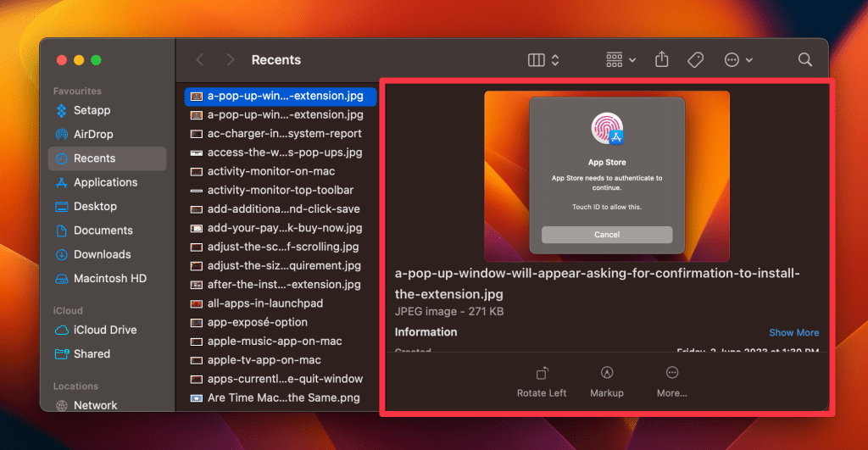The image size is (868, 450).
Task: Expand the Group By dropdown chevron
Action: [x=632, y=60]
